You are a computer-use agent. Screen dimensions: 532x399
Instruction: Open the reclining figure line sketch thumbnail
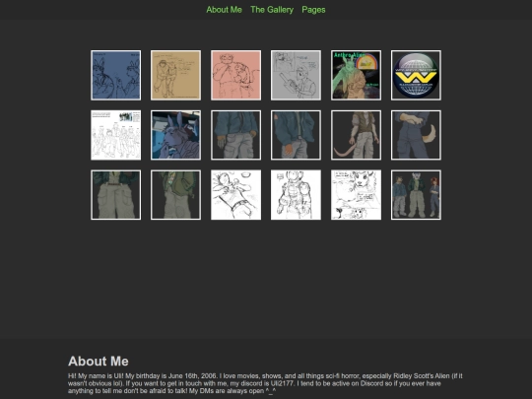pos(235,195)
